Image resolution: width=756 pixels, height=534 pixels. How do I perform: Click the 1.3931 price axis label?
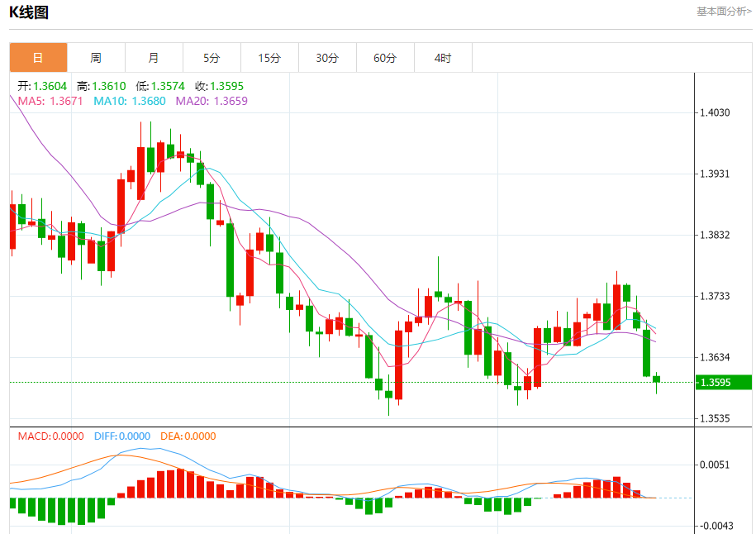point(715,174)
